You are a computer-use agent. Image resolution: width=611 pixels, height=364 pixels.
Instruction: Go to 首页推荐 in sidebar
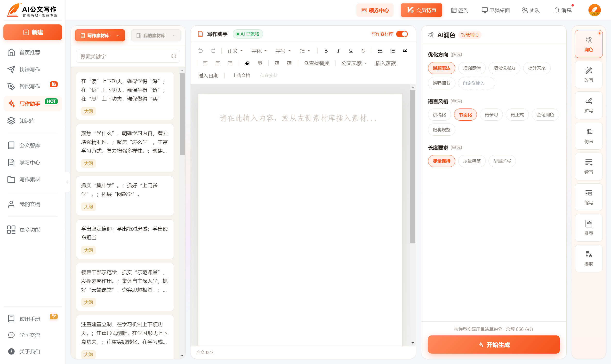point(33,53)
